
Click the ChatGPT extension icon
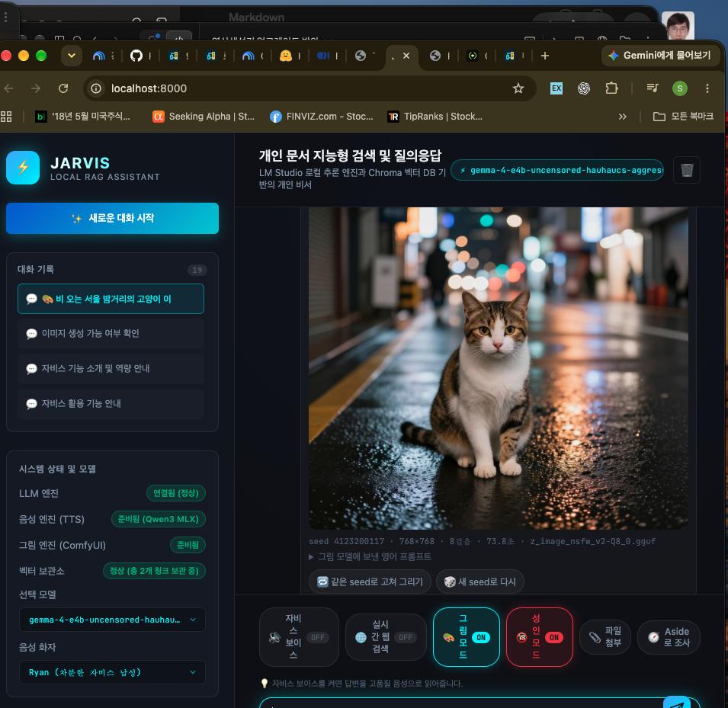(584, 88)
